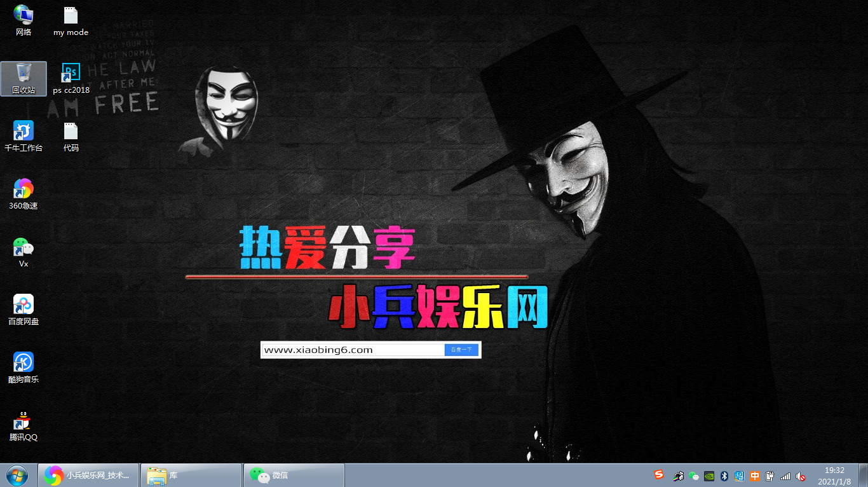Image resolution: width=868 pixels, height=487 pixels.
Task: Open the my mode file on desktop
Action: pos(71,20)
